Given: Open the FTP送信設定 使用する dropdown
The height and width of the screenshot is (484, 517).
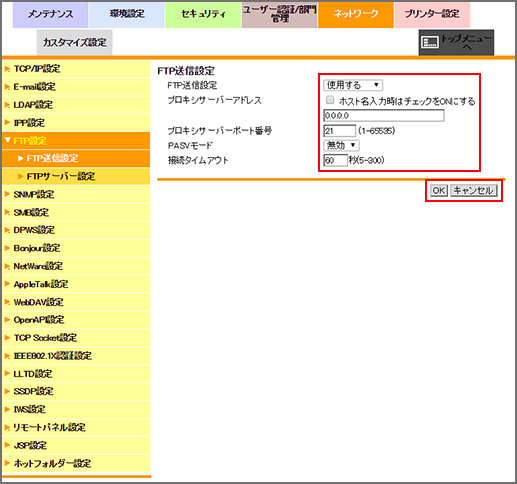Looking at the screenshot, I should tap(353, 85).
